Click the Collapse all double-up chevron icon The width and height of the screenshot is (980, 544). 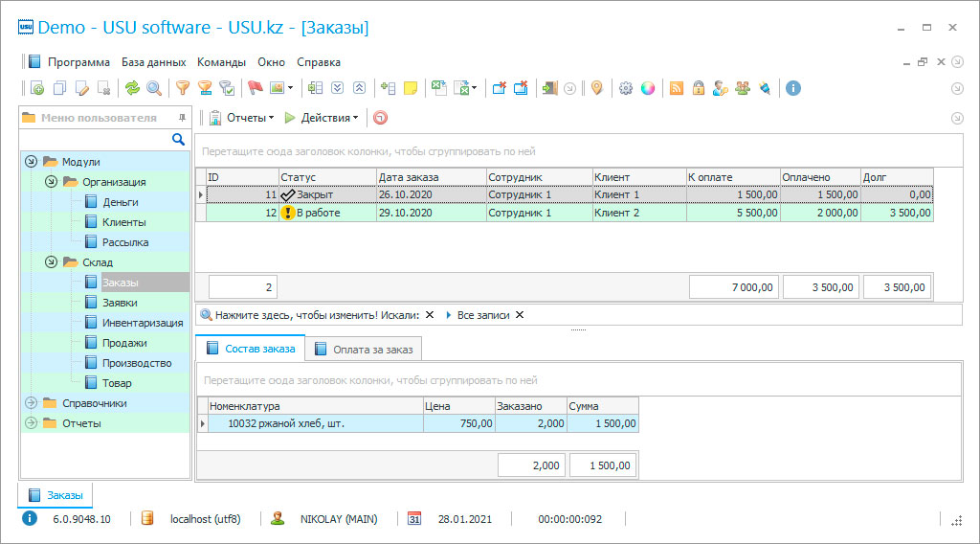pyautogui.click(x=360, y=88)
